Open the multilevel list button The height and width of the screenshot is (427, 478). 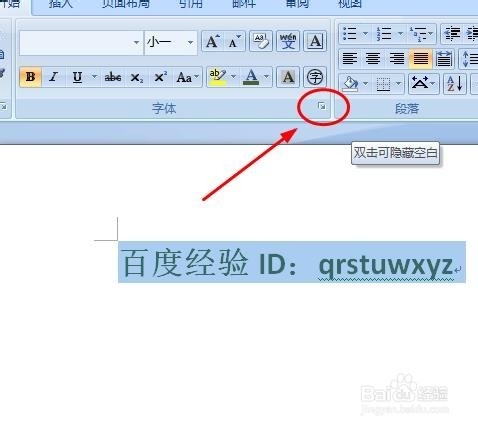click(421, 34)
